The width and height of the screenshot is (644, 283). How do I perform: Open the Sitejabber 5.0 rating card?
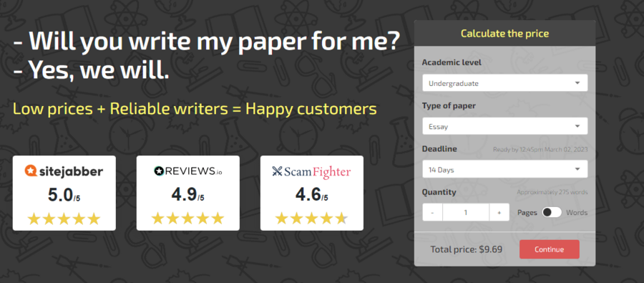coord(64,193)
